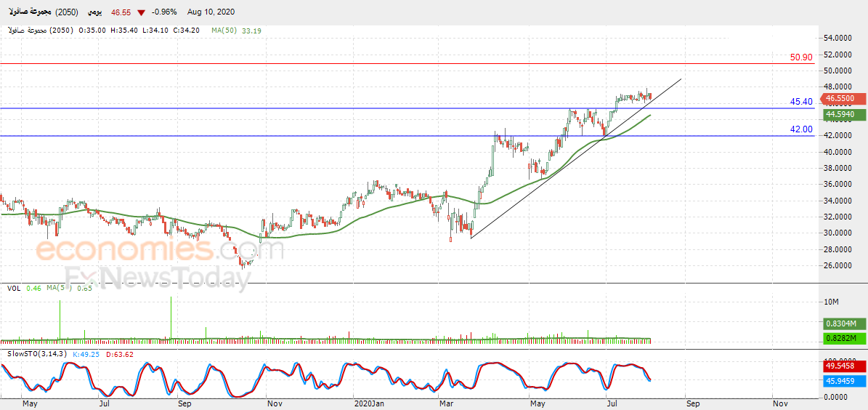Click the 2020Jan label on time axis

pos(369,403)
